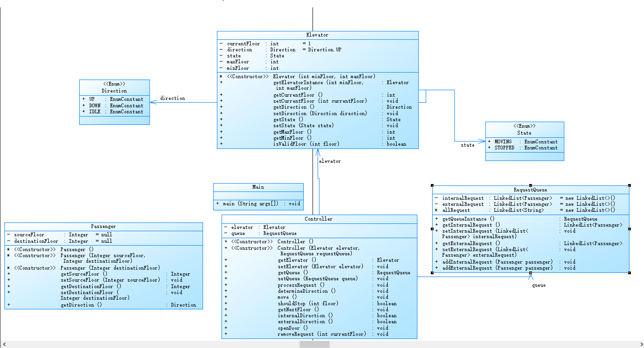Click the right scroll arrow on horizontal scrollbar
The width and height of the screenshot is (644, 348).
coord(641,344)
